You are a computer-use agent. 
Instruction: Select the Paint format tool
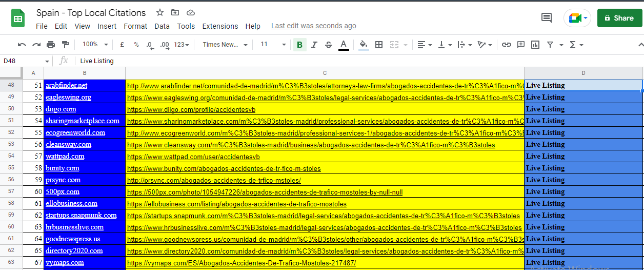[x=65, y=45]
